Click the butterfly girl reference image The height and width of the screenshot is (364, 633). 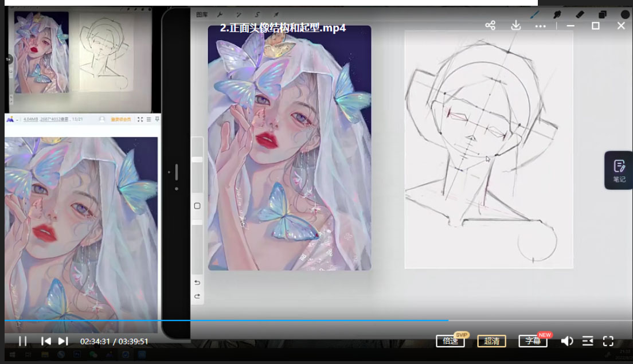coord(290,148)
